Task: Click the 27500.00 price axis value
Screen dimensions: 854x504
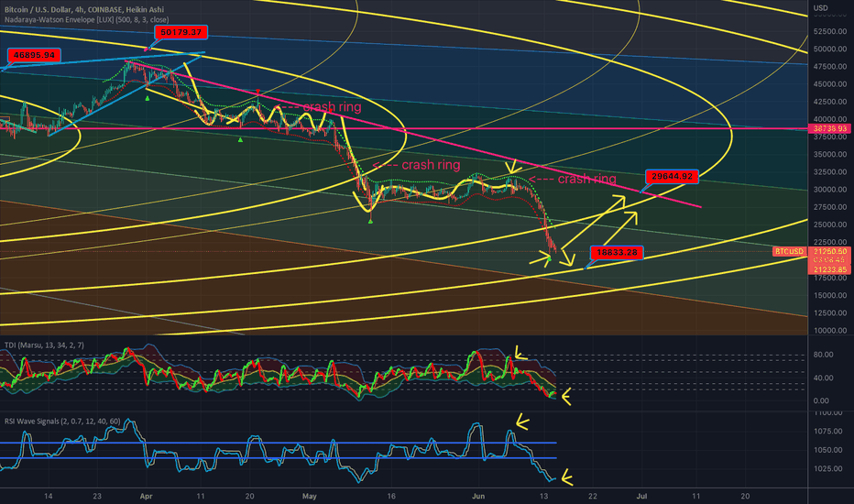Action: 830,207
